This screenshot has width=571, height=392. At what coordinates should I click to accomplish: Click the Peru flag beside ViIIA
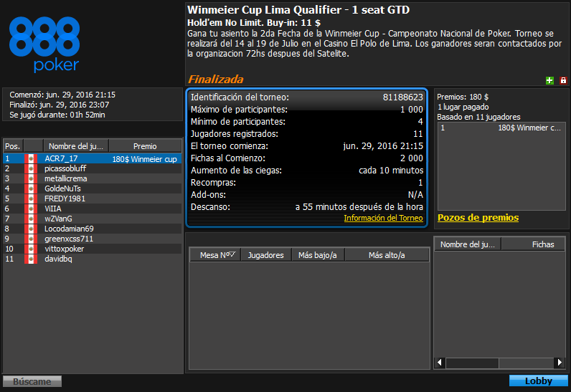31,209
